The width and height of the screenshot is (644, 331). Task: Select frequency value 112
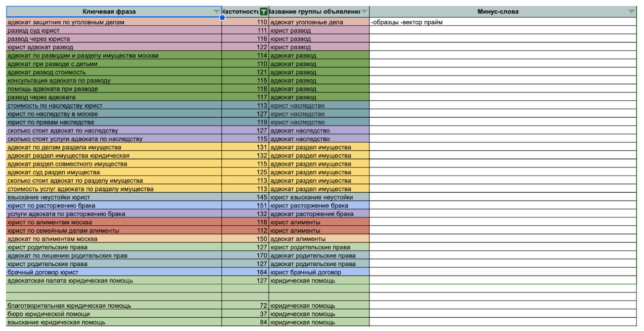(245, 231)
